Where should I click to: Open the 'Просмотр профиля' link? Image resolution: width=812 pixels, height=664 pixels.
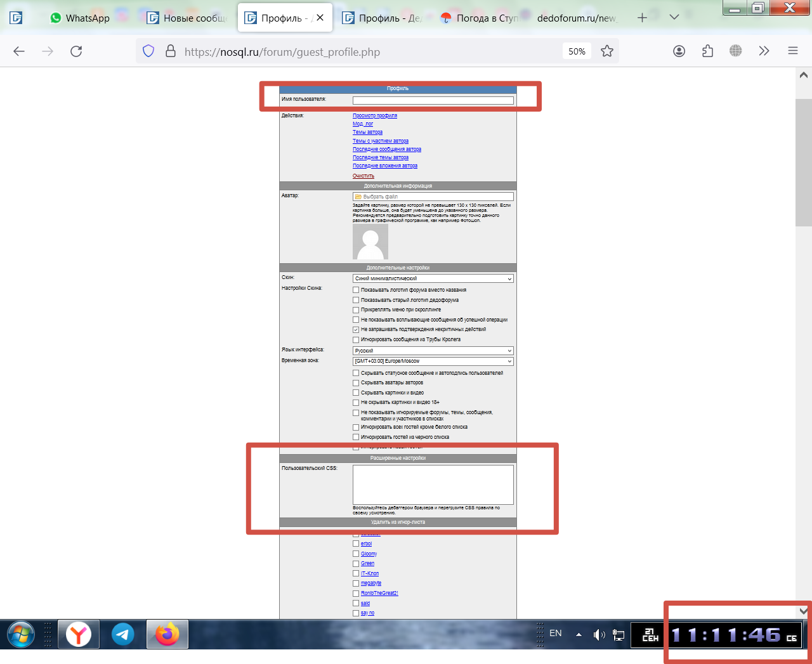click(374, 115)
